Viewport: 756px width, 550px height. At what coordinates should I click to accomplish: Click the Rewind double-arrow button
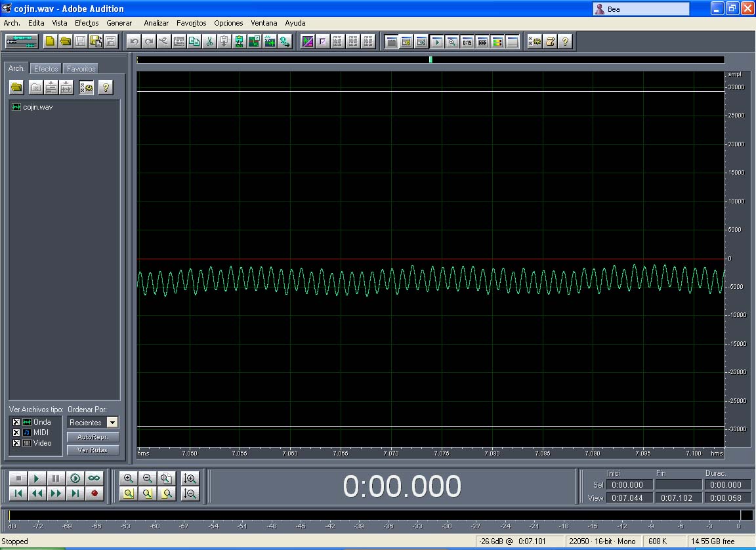pos(37,493)
